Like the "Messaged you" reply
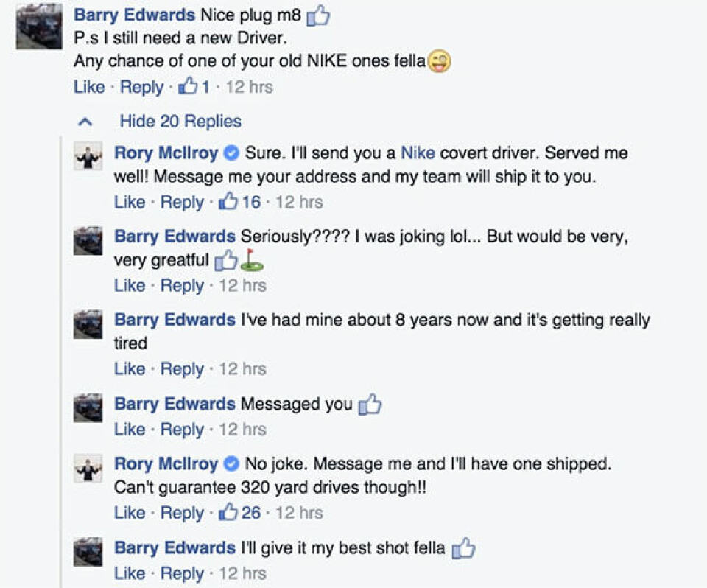 130,429
